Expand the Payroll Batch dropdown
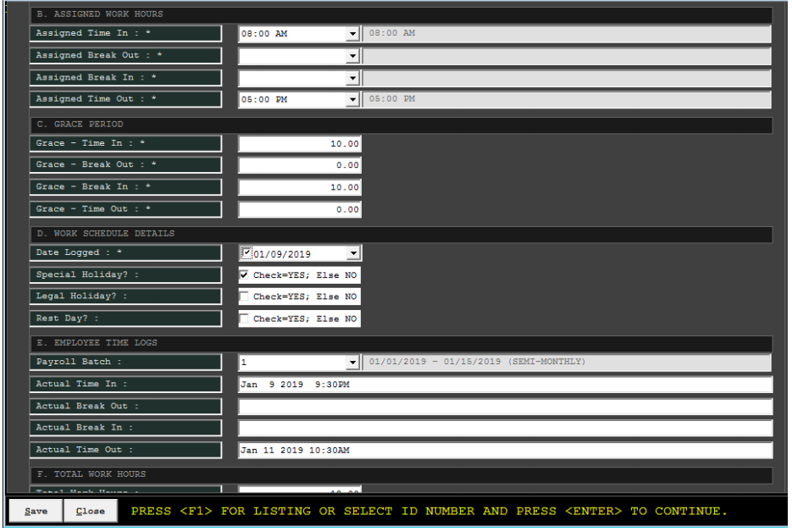Image resolution: width=792 pixels, height=532 pixels. pos(353,363)
